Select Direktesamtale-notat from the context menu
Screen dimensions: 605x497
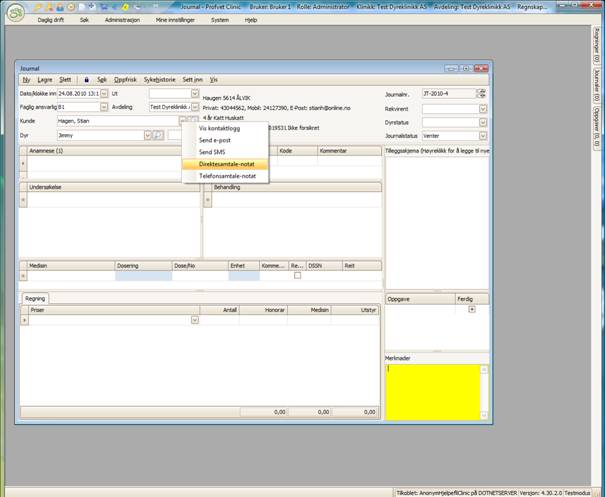[225, 162]
